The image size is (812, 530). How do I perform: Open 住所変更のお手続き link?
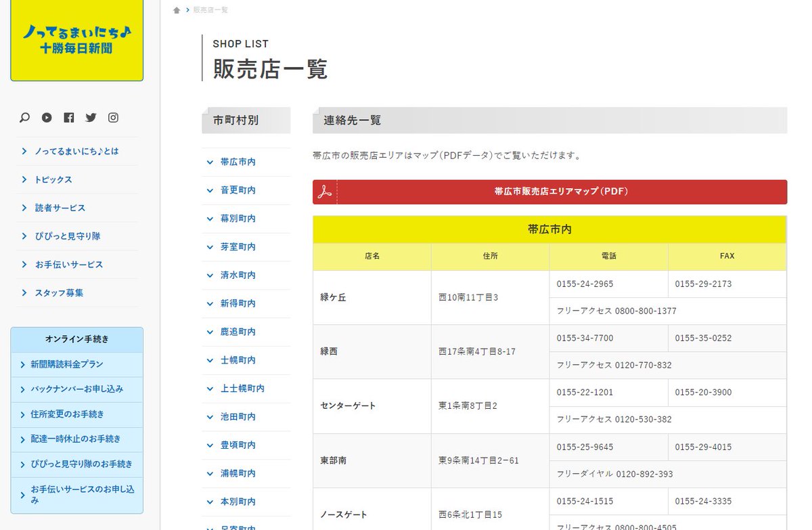coord(77,414)
